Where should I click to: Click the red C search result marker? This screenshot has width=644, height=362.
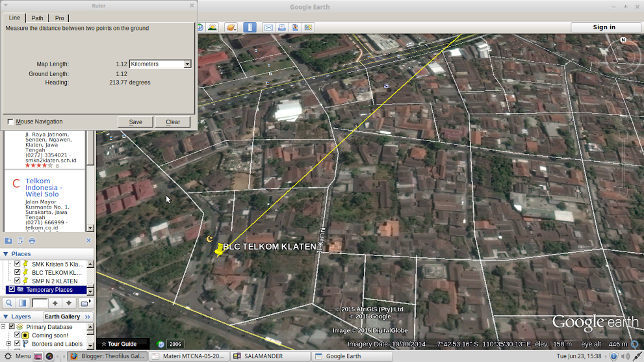coord(16,183)
